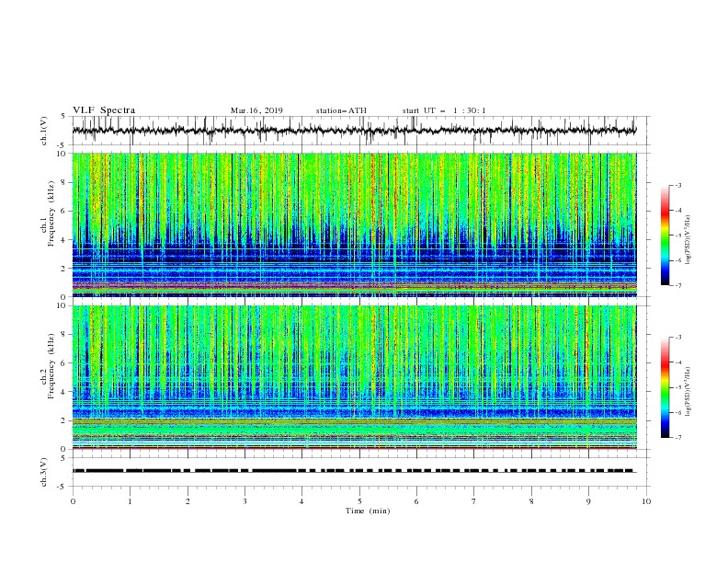The width and height of the screenshot is (728, 563).
Task: Click the time axis tick label '5'
Action: (x=359, y=501)
